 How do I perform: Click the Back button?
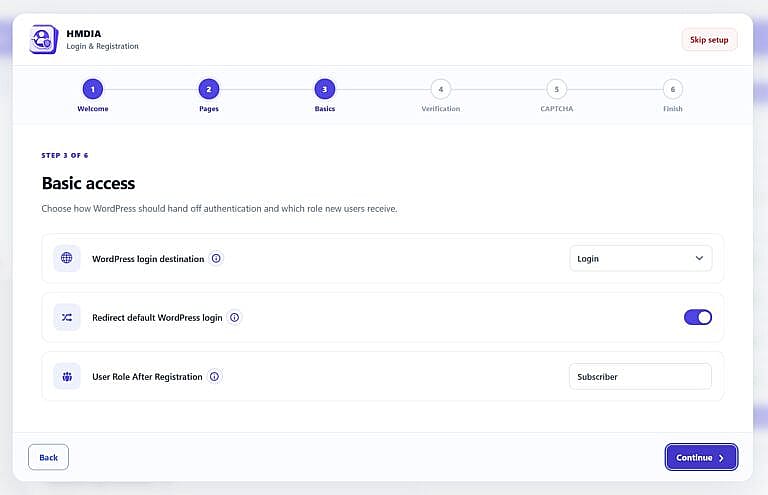coord(48,457)
